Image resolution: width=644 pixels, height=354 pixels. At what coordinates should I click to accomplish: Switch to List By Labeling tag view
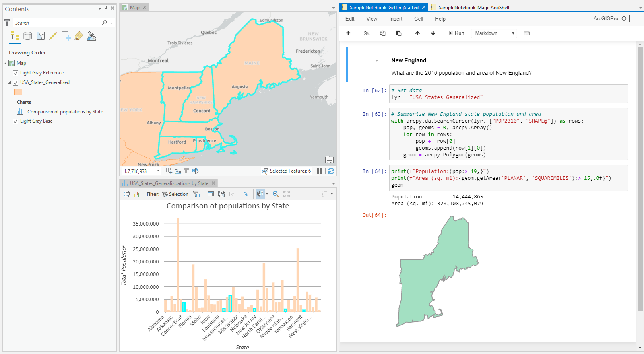tap(79, 36)
